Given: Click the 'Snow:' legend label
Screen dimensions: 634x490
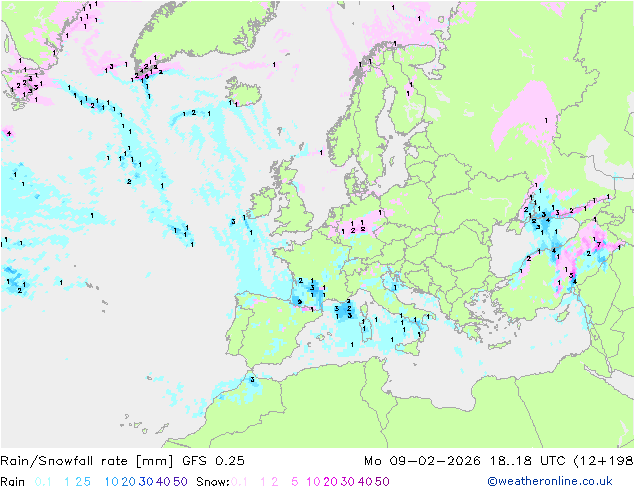Looking at the screenshot, I should click(x=213, y=482).
